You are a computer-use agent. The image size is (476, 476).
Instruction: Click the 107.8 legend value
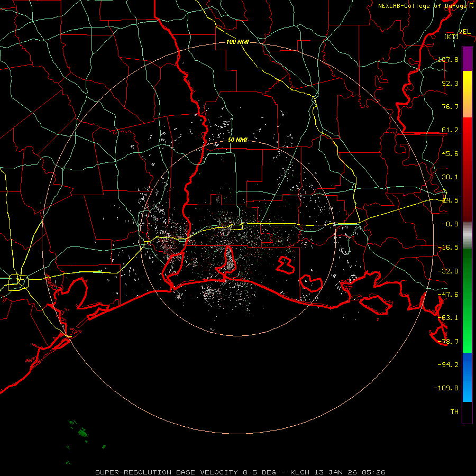pyautogui.click(x=448, y=59)
